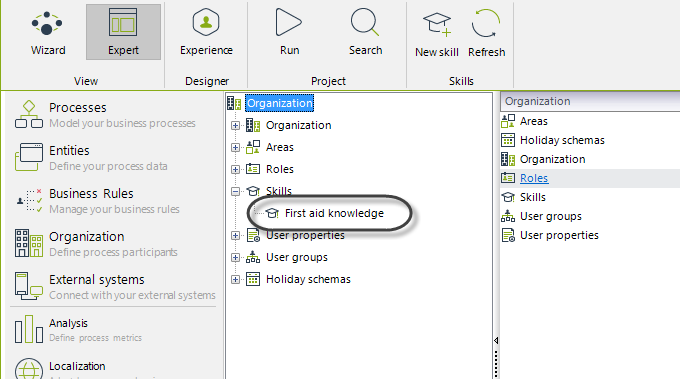Click the User groups hierarchy icon in tree
The width and height of the screenshot is (680, 379).
pyautogui.click(x=253, y=258)
